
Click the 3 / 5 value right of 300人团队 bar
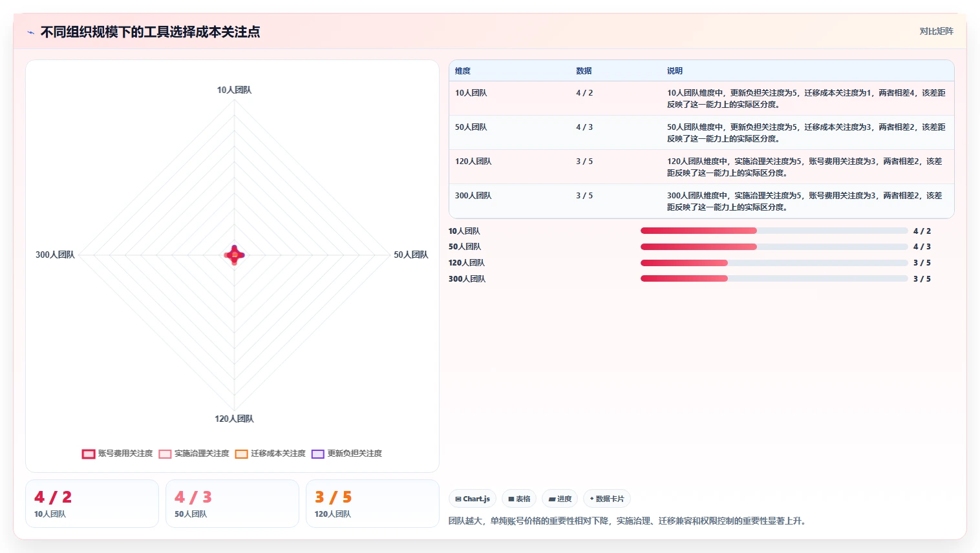922,279
